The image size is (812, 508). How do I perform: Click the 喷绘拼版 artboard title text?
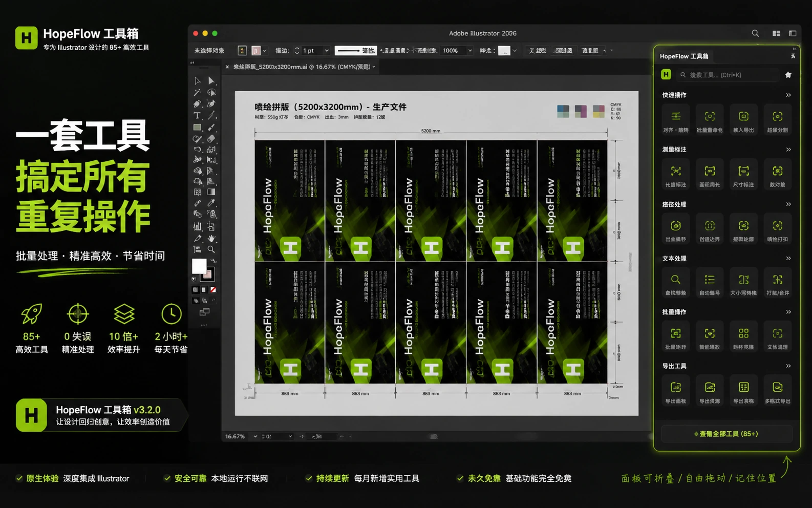click(330, 107)
